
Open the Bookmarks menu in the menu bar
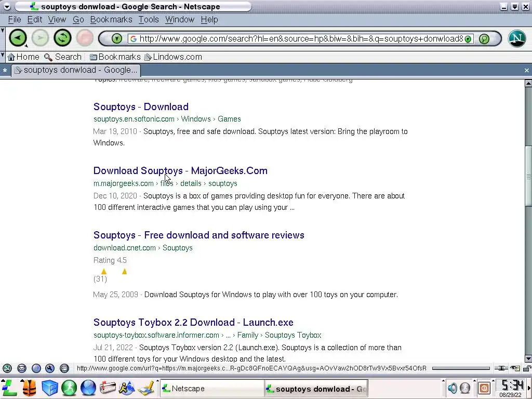pos(111,20)
